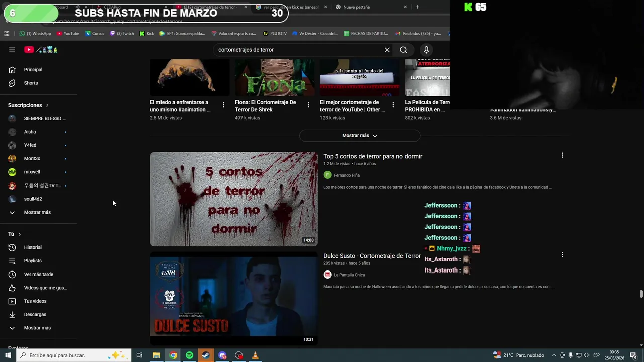644x362 pixels.
Task: Play the Dulce Susto video thumbnail
Action: coord(234,299)
